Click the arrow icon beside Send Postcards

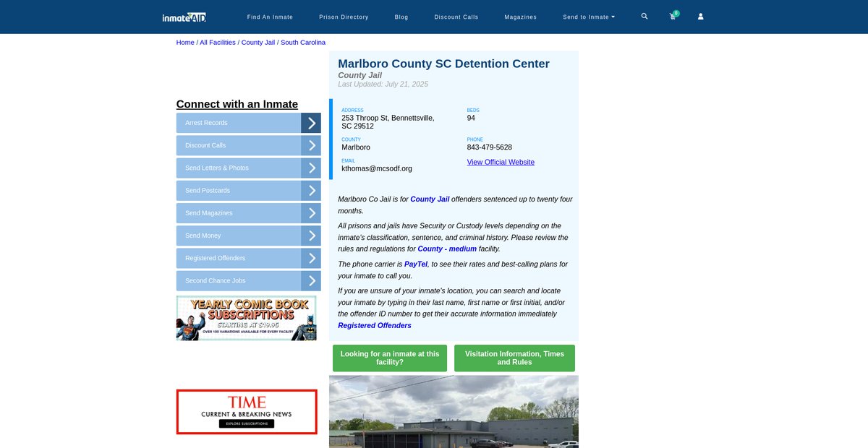click(311, 191)
